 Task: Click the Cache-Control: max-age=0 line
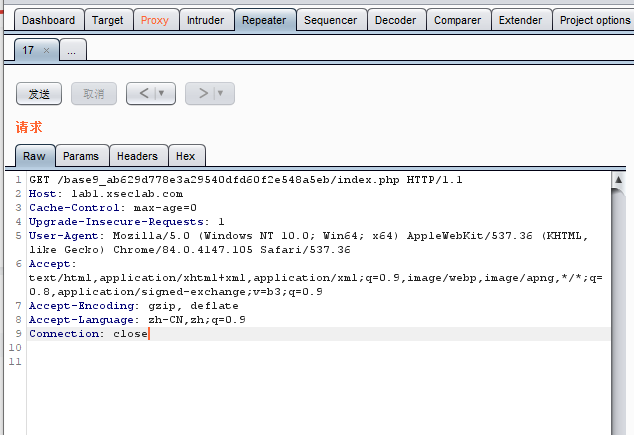pos(112,208)
